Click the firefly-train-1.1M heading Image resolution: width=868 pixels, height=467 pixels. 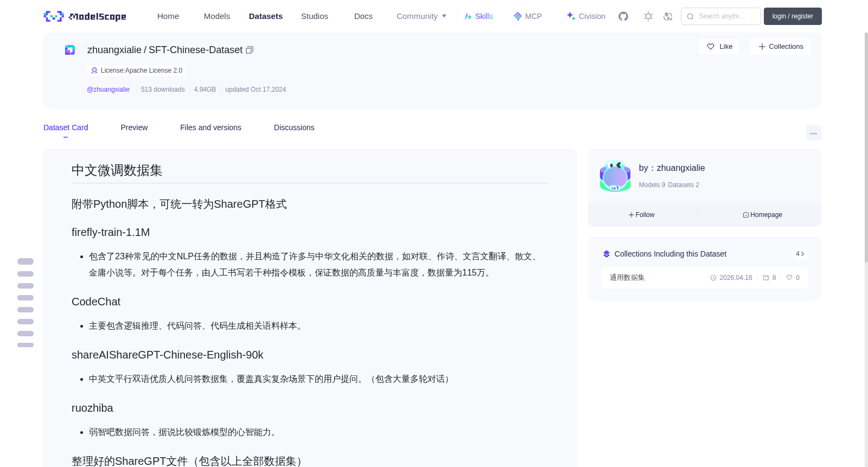[x=111, y=232]
